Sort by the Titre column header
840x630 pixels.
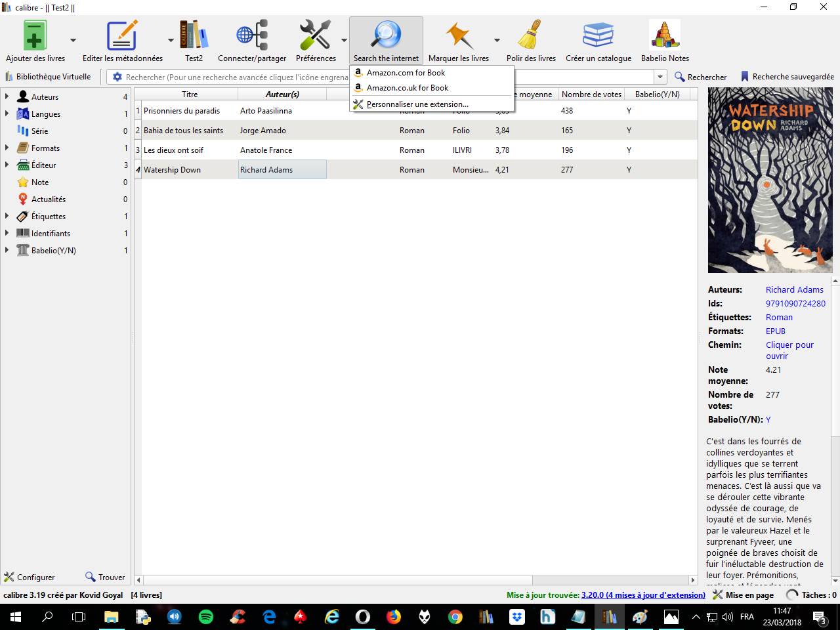point(190,94)
